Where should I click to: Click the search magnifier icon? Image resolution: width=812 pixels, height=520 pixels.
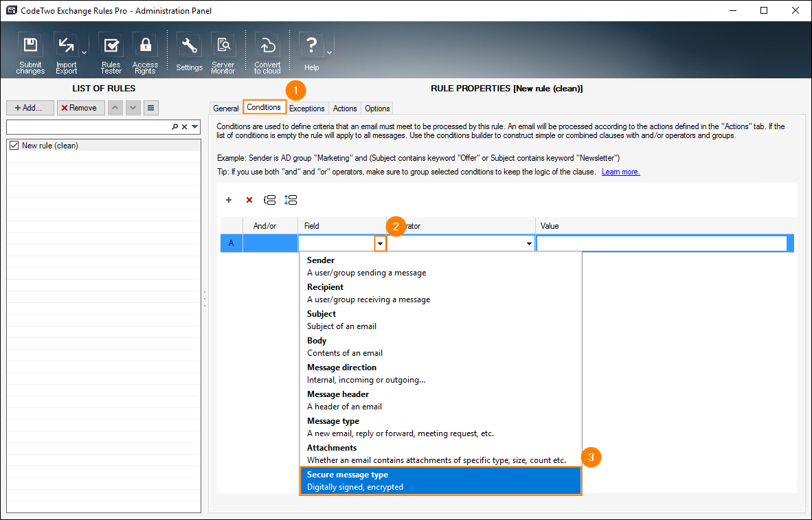point(175,127)
